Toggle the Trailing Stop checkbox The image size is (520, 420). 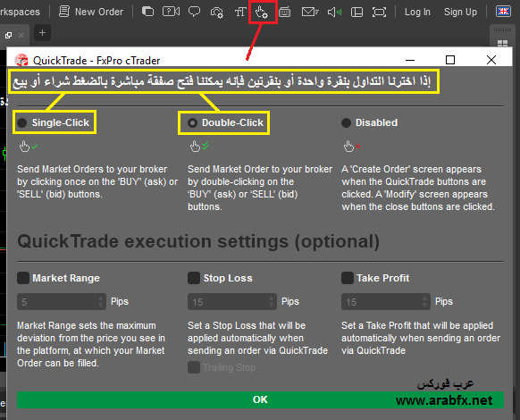(x=194, y=367)
